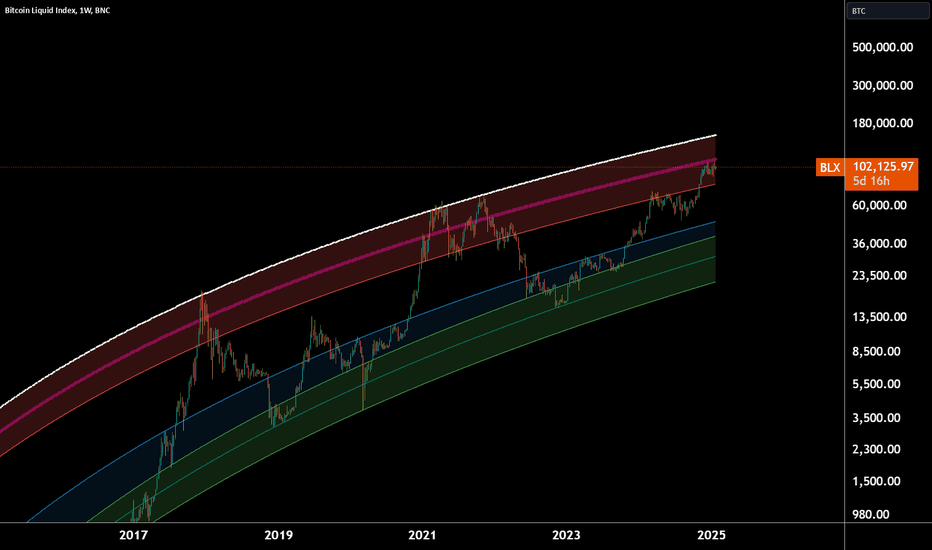The height and width of the screenshot is (550, 932).
Task: Click the 13,500.00 price axis label
Action: (879, 317)
